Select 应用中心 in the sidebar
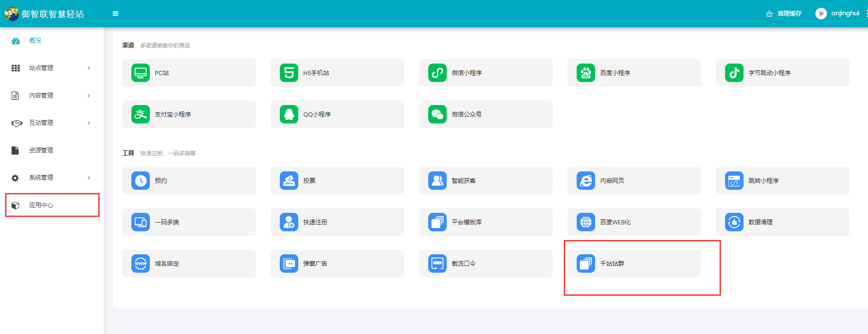Screen dimensions: 868x334 click(41, 205)
